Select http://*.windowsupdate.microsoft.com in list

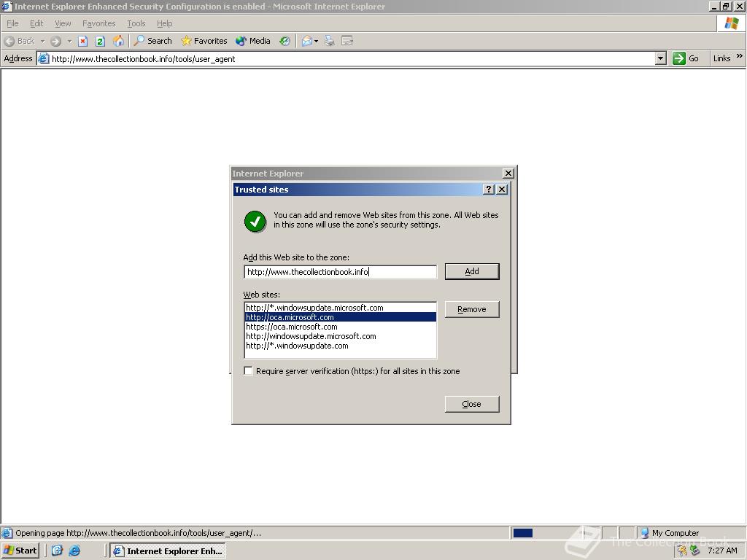tap(340, 308)
